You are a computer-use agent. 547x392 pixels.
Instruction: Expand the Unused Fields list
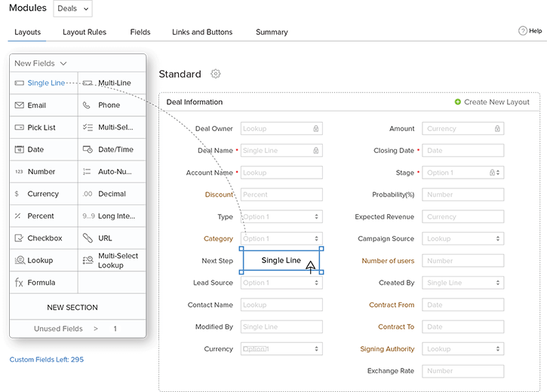[78, 329]
